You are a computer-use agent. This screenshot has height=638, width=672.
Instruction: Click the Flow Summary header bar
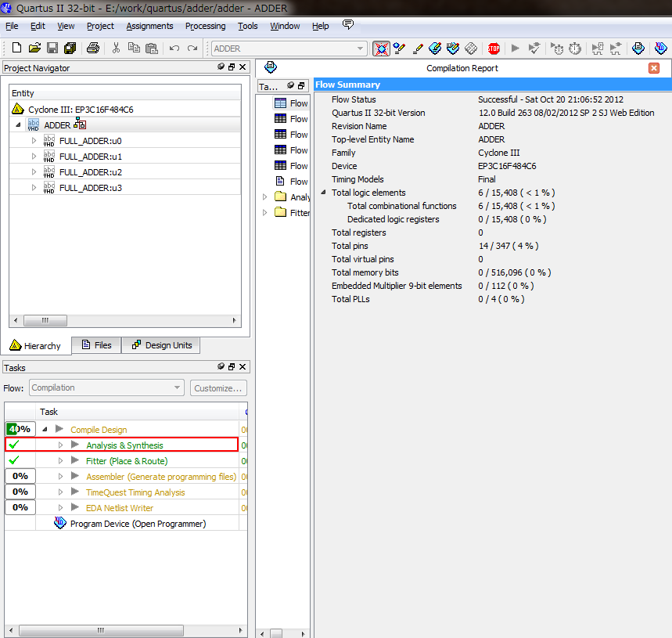[493, 85]
